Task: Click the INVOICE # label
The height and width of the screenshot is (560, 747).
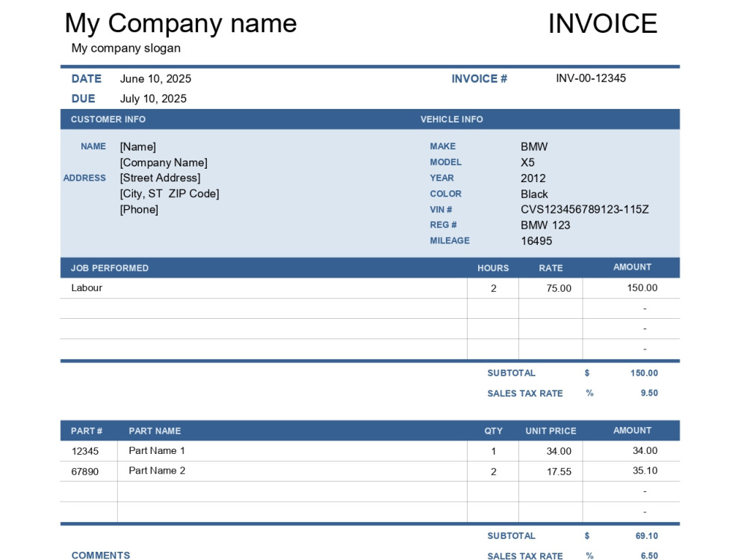Action: pos(480,78)
